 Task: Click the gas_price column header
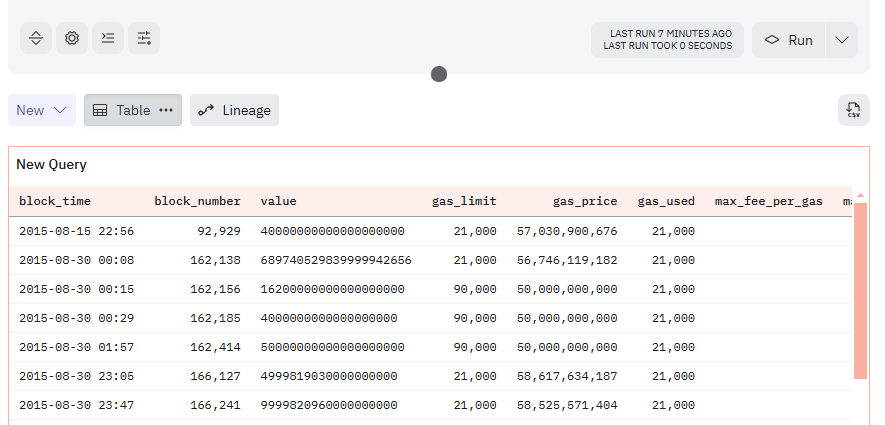pos(585,201)
